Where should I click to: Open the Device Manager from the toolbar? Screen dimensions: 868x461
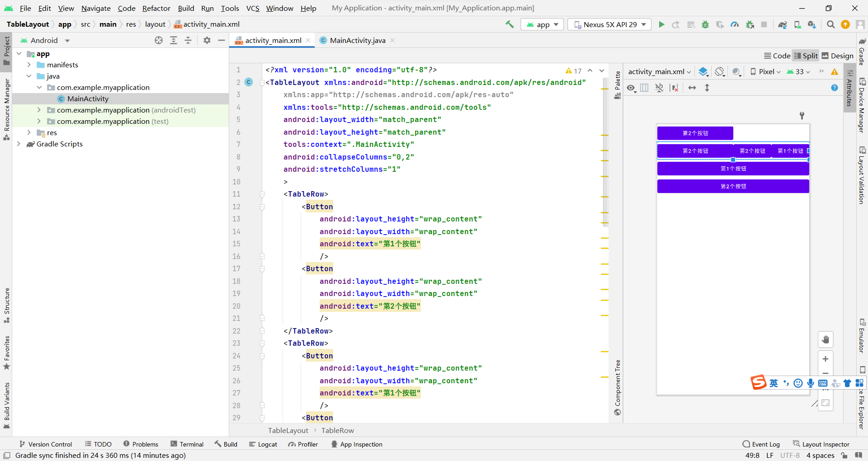797,24
